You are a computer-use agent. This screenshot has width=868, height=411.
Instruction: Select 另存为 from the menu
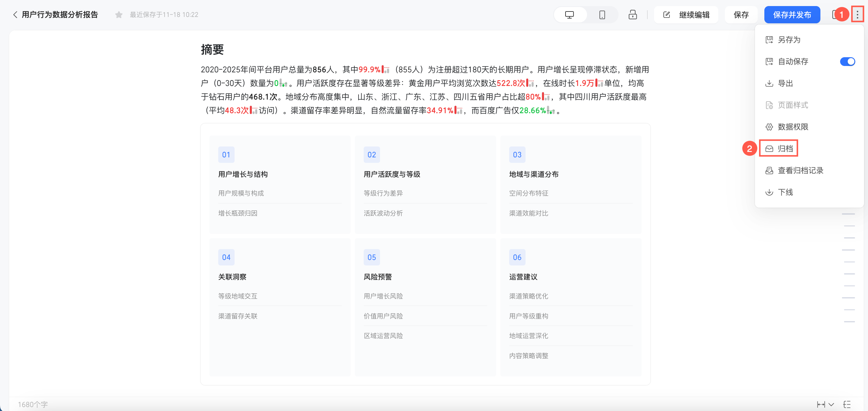coord(789,40)
